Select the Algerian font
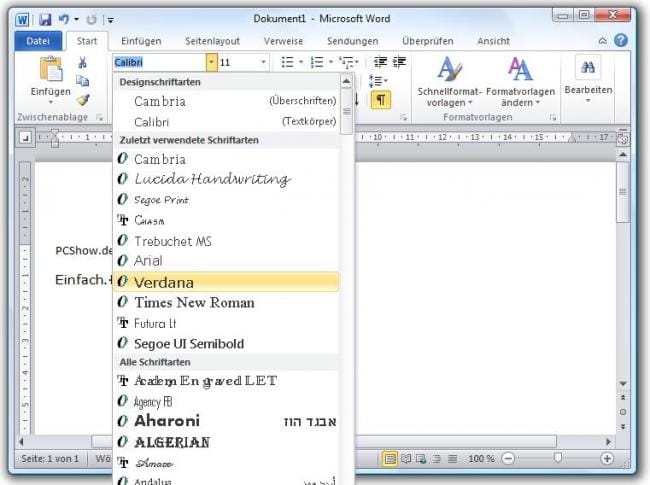 pyautogui.click(x=227, y=442)
